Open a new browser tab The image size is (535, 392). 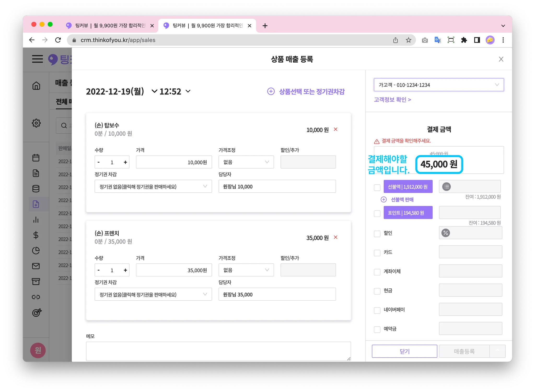click(x=265, y=26)
